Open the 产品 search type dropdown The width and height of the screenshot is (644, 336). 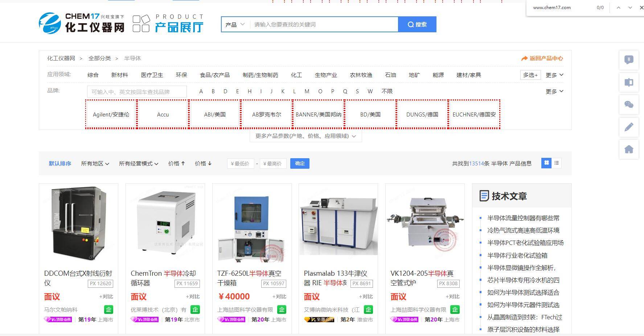click(x=235, y=25)
